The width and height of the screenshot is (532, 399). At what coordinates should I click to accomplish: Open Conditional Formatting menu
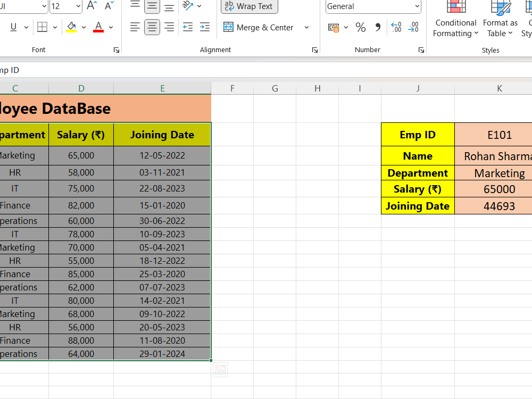coord(456,20)
